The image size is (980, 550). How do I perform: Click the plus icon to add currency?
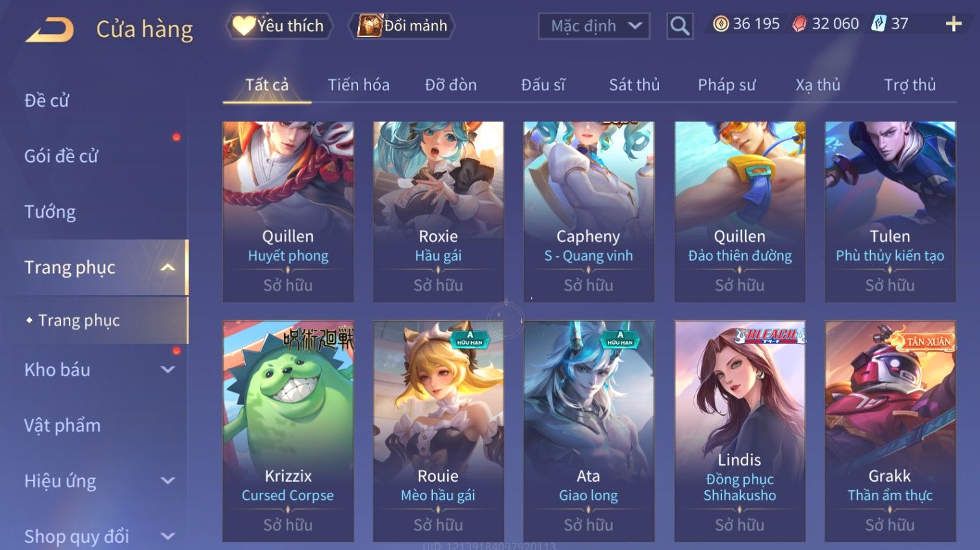click(953, 24)
